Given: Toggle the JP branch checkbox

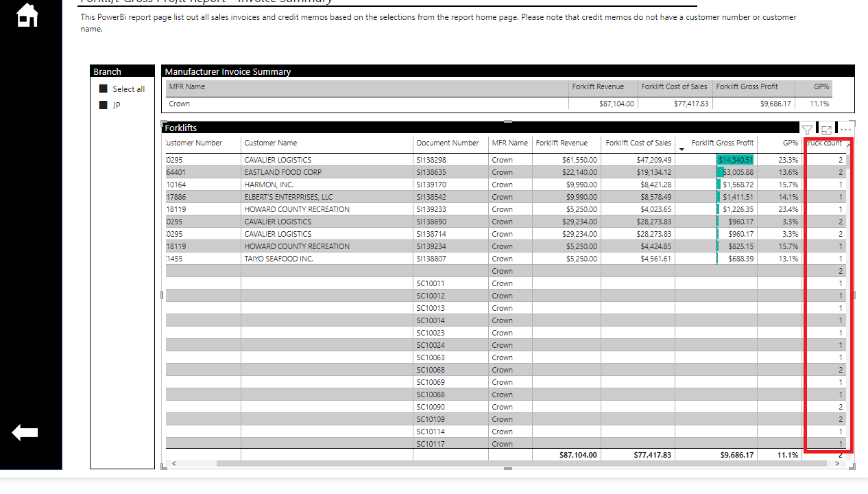Looking at the screenshot, I should coord(104,105).
